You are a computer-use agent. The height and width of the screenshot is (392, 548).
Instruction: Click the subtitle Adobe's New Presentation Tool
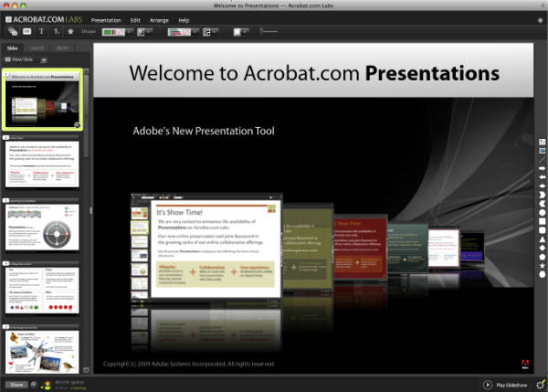204,131
